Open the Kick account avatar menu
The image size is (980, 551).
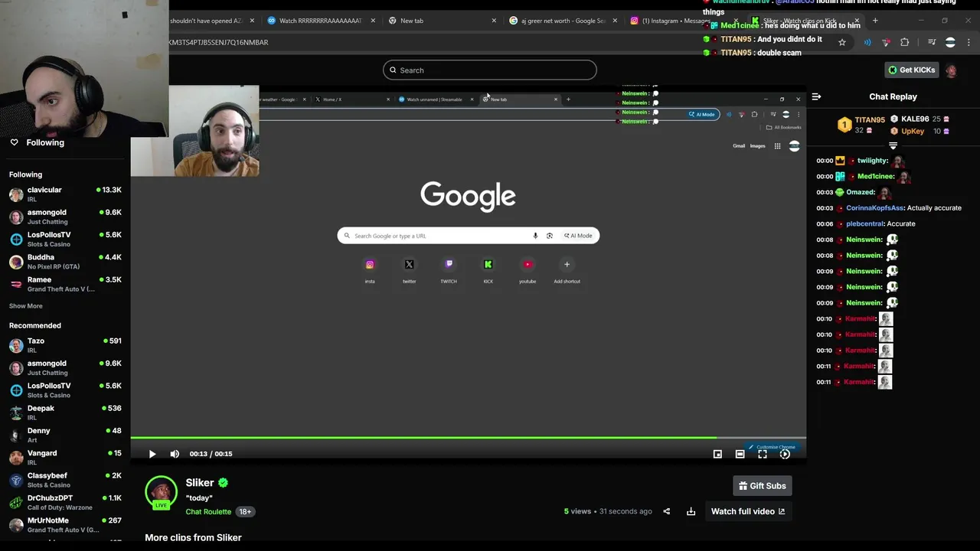951,70
